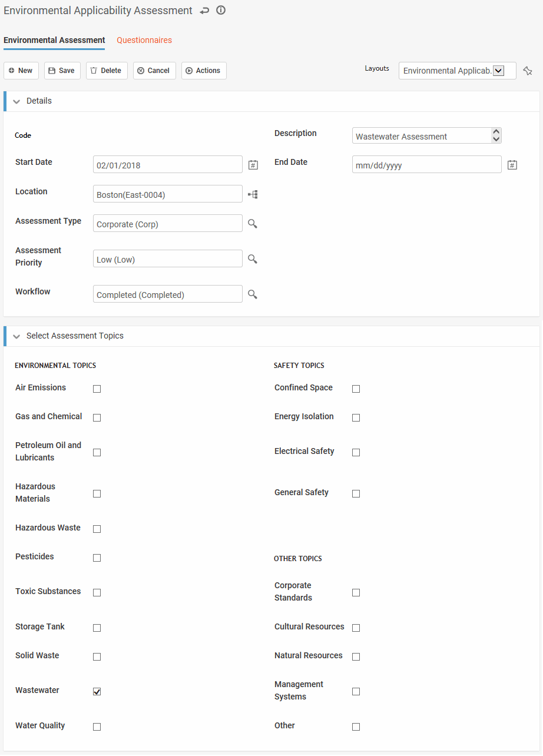Image resolution: width=543 pixels, height=756 pixels.
Task: Click the Assessment Priority lookup magnifier
Action: [253, 259]
